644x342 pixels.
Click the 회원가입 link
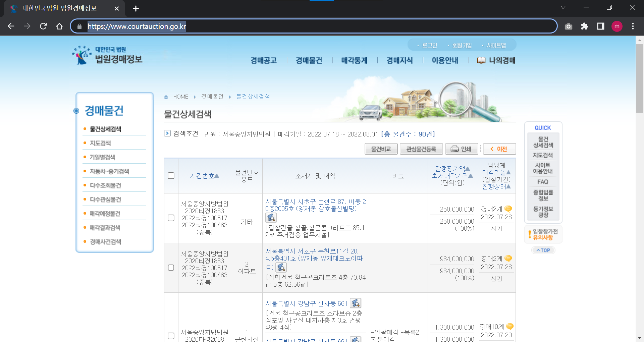point(462,45)
